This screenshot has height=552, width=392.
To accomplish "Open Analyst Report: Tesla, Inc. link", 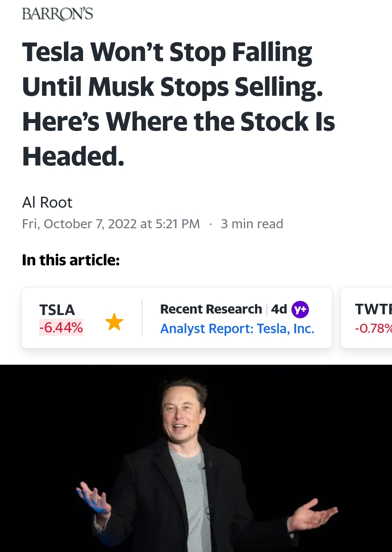I will (x=237, y=328).
